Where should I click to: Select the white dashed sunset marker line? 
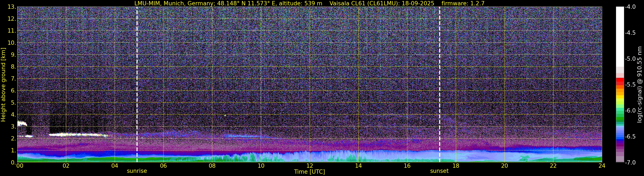(440, 85)
